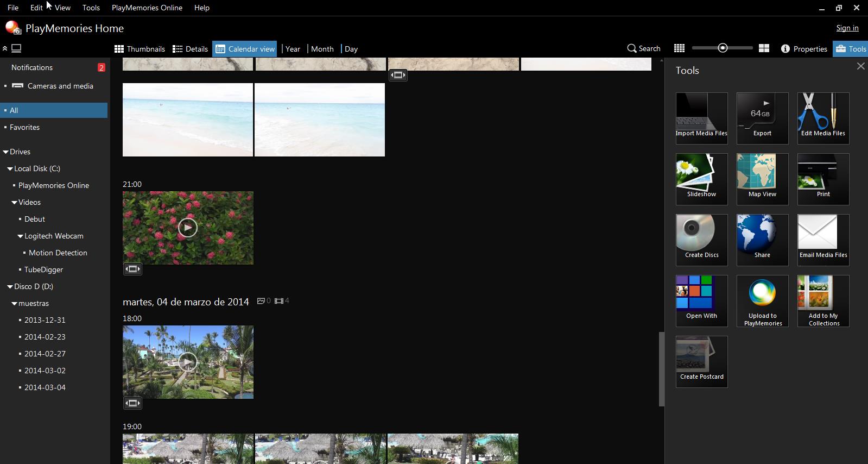Screen dimensions: 868x464
Task: Click the Export tool icon
Action: (762, 118)
